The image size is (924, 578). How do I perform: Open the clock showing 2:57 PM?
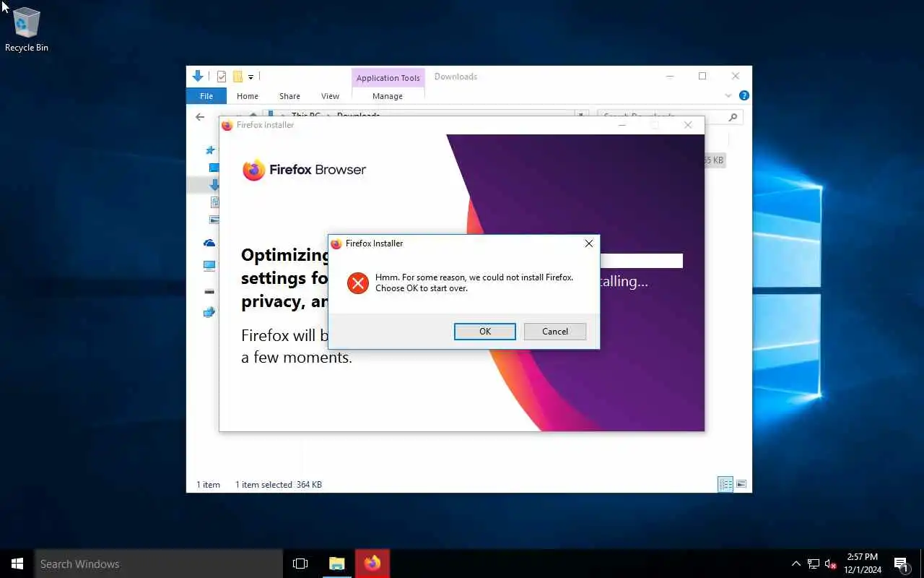click(x=863, y=564)
